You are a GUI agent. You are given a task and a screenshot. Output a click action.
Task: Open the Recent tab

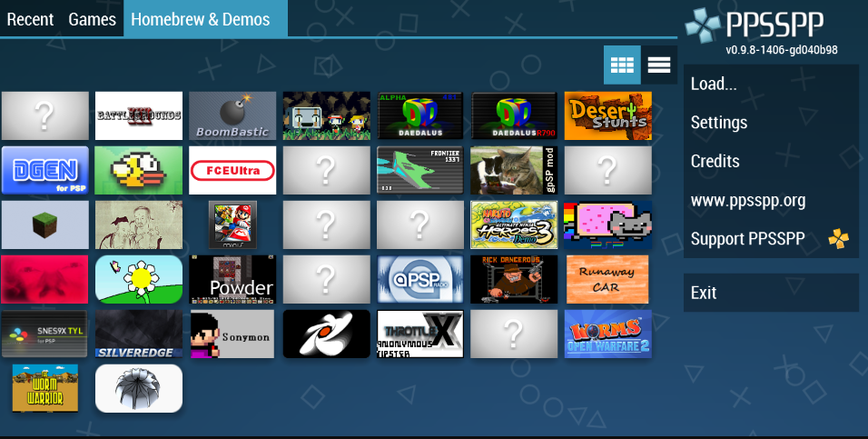tap(30, 19)
